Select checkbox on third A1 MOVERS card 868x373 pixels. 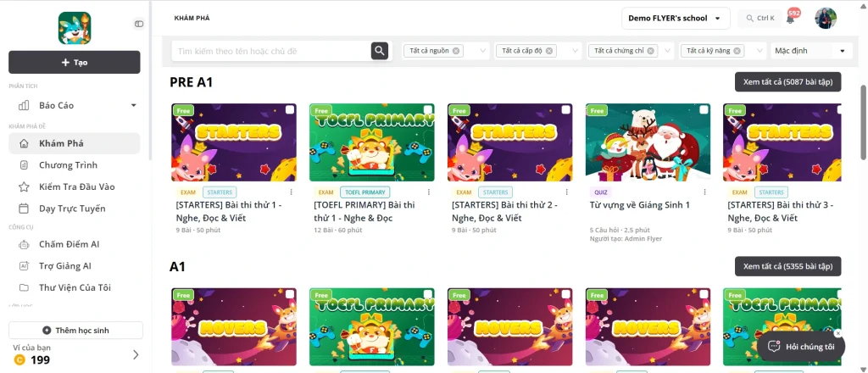click(x=704, y=294)
